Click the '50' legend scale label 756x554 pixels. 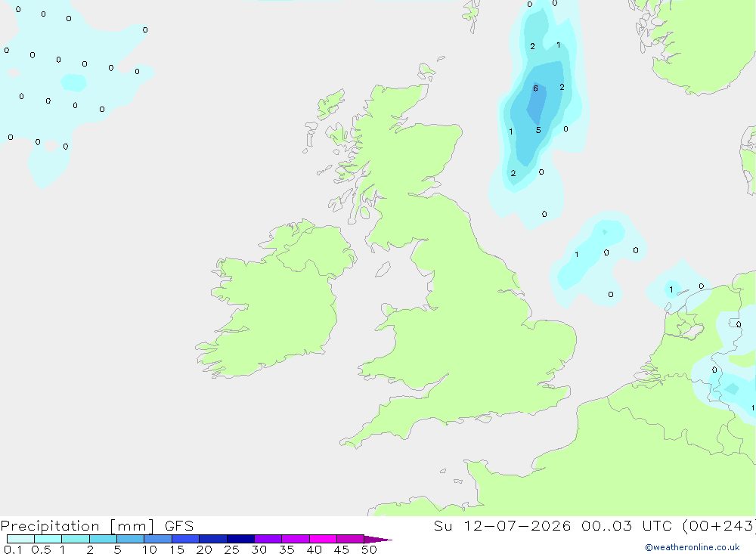(x=369, y=549)
